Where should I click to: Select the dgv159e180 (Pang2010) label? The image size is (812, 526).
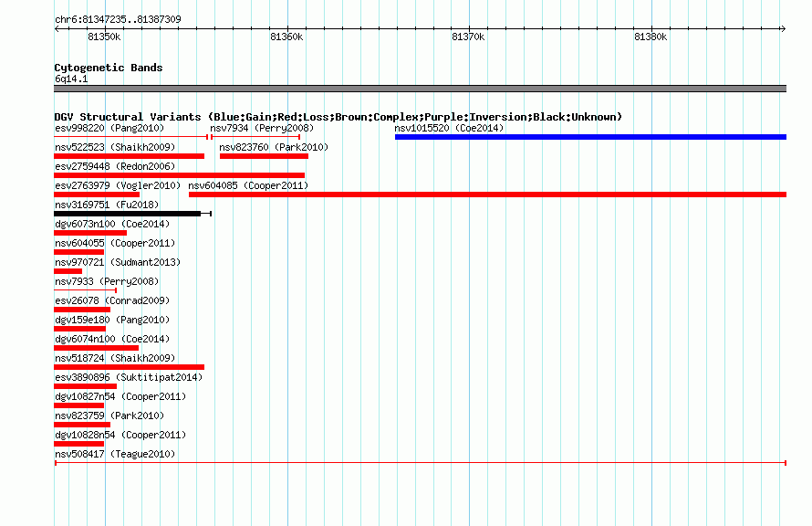point(112,320)
